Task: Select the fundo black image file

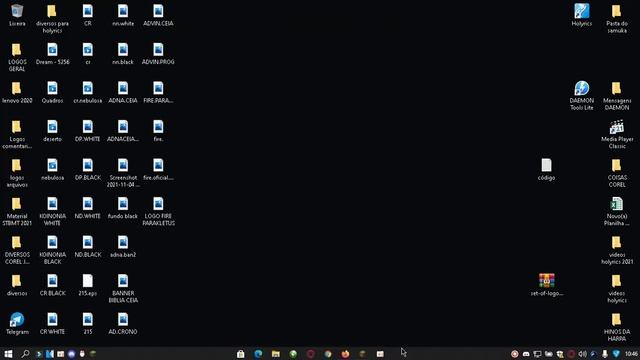Action: coord(123,208)
